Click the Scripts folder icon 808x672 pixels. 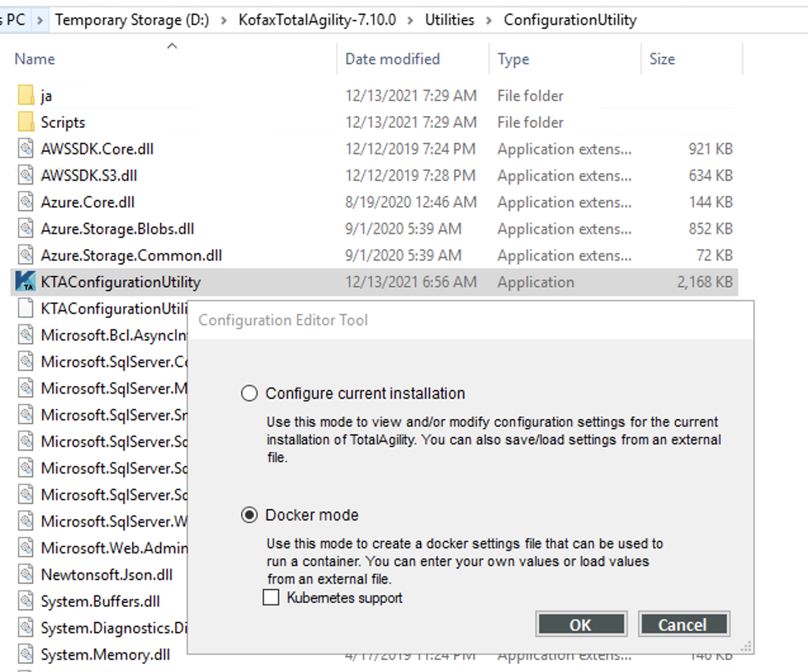[x=25, y=122]
